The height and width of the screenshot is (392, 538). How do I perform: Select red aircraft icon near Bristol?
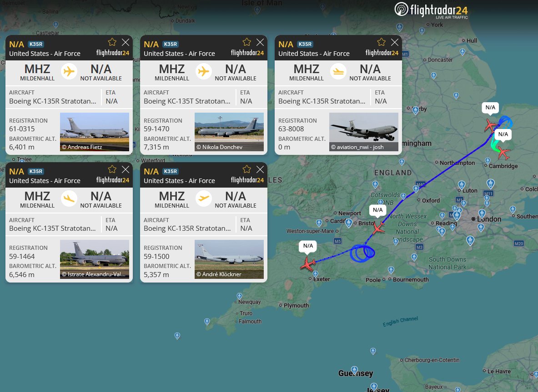(x=378, y=228)
